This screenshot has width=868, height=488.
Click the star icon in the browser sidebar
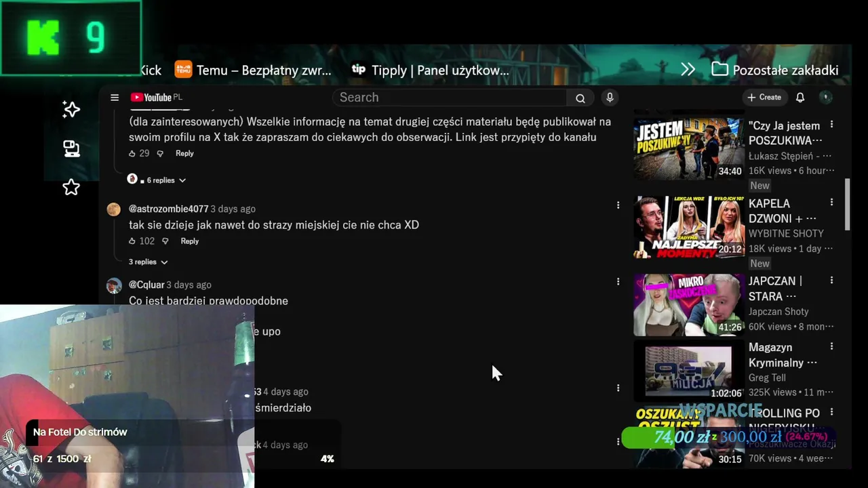coord(71,187)
